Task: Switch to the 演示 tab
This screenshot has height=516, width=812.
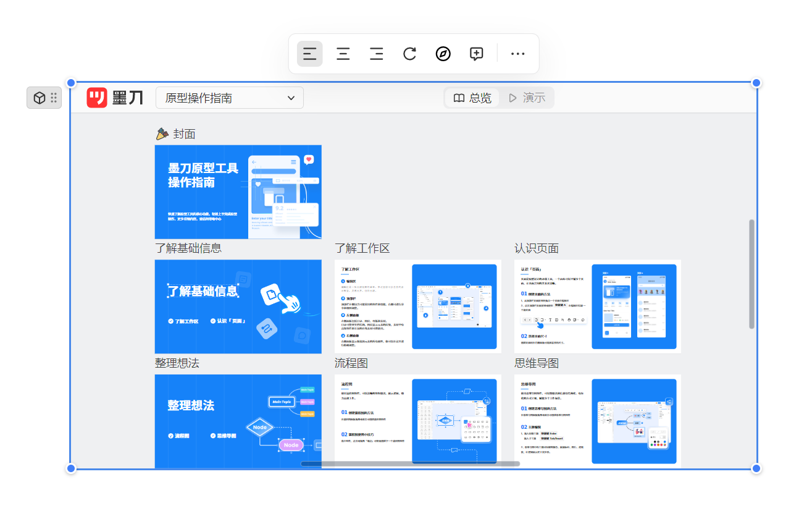Action: pos(527,98)
